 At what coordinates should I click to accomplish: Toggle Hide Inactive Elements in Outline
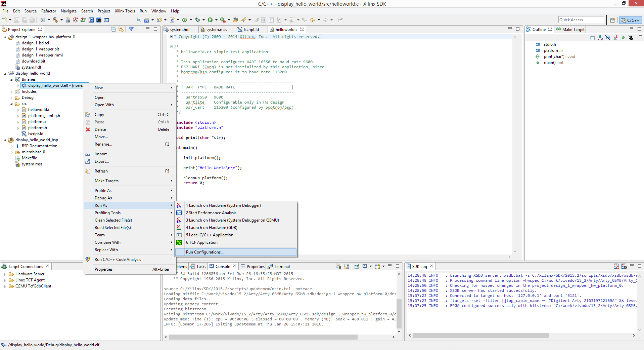(631, 38)
